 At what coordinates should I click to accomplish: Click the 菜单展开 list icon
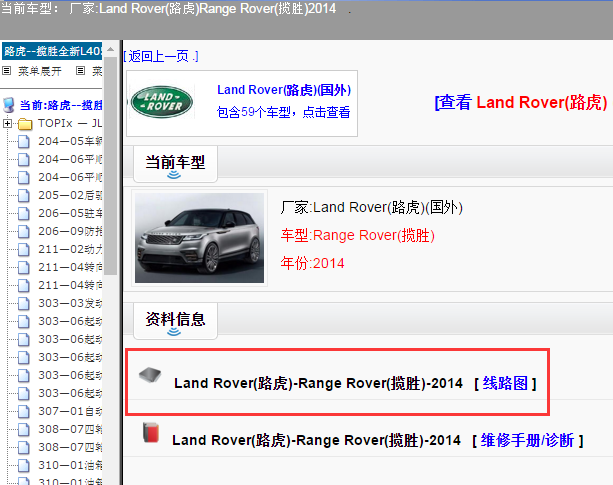tap(6, 71)
